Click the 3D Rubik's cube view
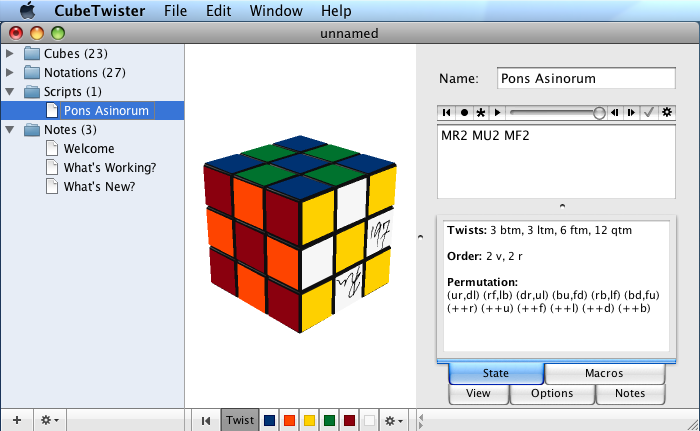 coord(300,234)
